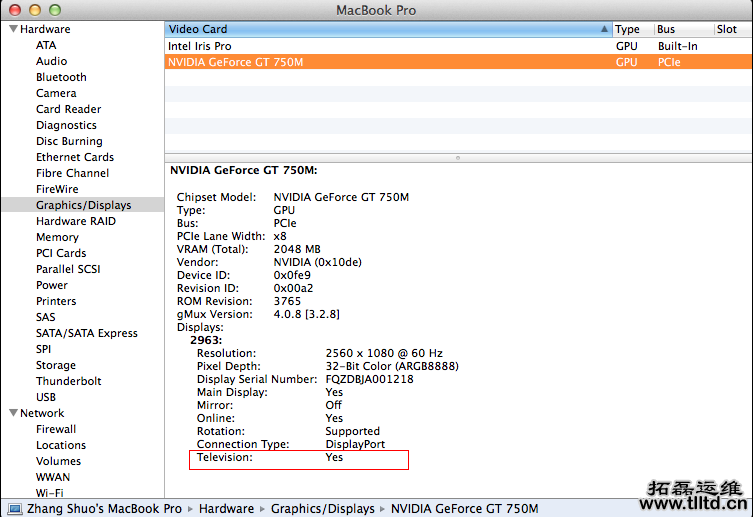Open Graphics/Displays in sidebar
The width and height of the screenshot is (753, 517).
[x=83, y=205]
